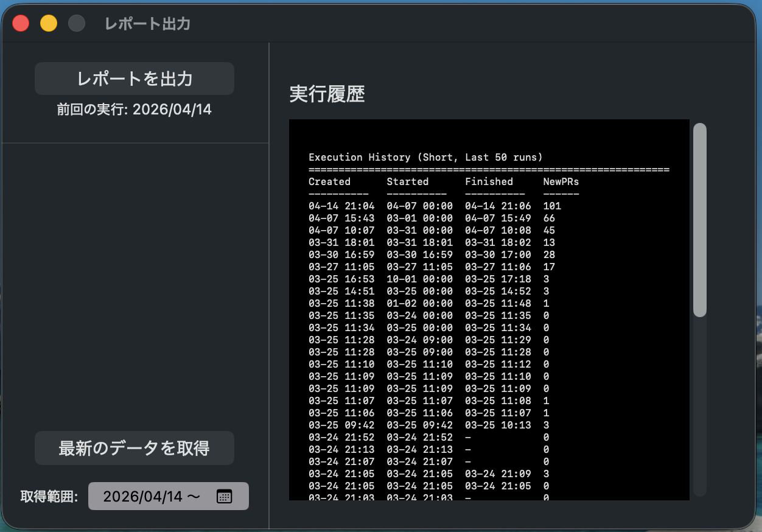Minimize the window using the yellow button
Viewport: 762px width, 532px height.
tap(49, 23)
